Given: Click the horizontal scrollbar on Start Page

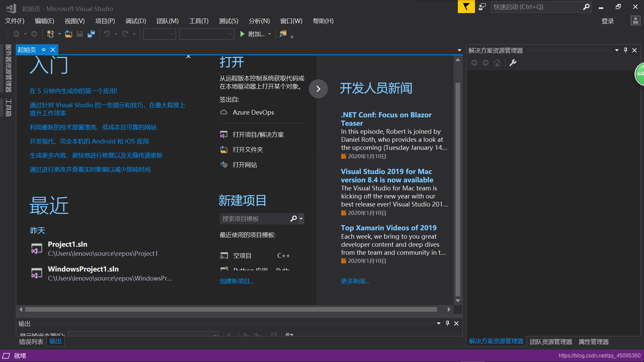Looking at the screenshot, I should click(x=231, y=309).
